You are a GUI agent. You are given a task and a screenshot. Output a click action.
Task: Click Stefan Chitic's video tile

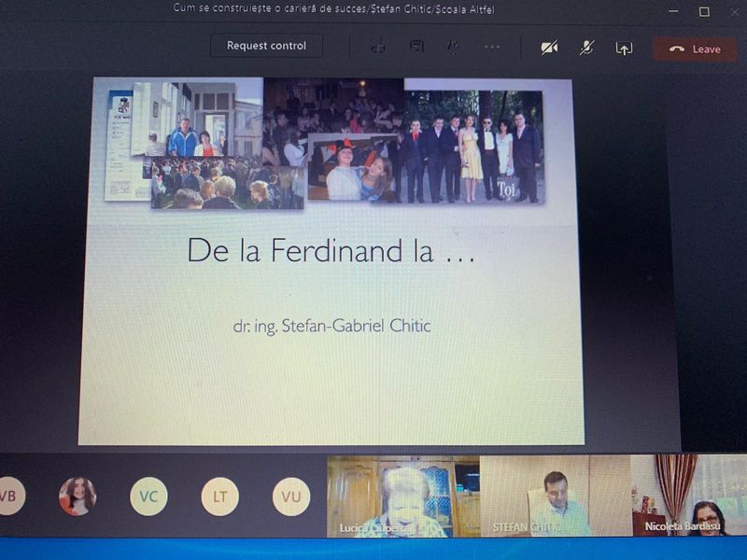tap(555, 496)
